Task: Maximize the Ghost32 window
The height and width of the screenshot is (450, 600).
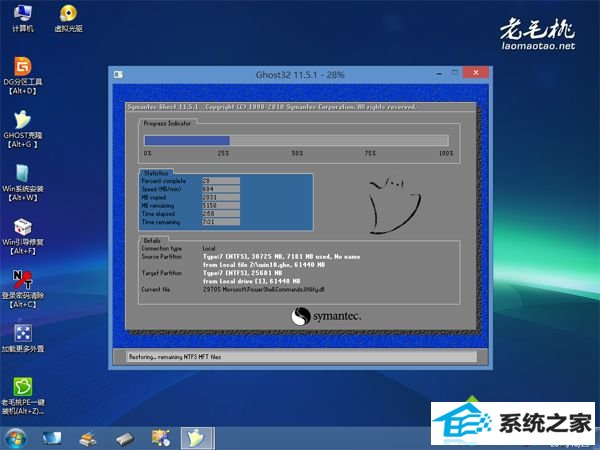Action: pos(455,72)
